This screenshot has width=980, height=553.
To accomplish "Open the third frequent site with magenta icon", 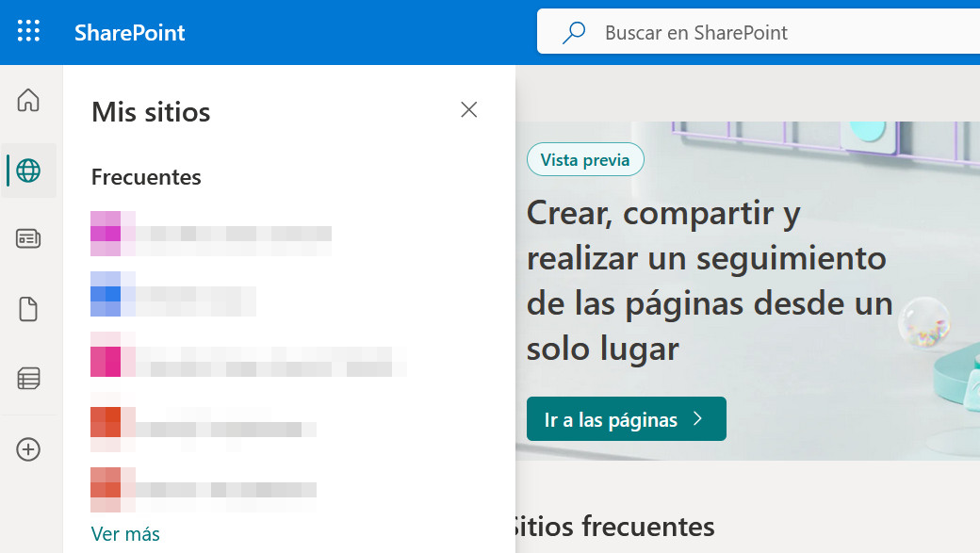I will 249,354.
